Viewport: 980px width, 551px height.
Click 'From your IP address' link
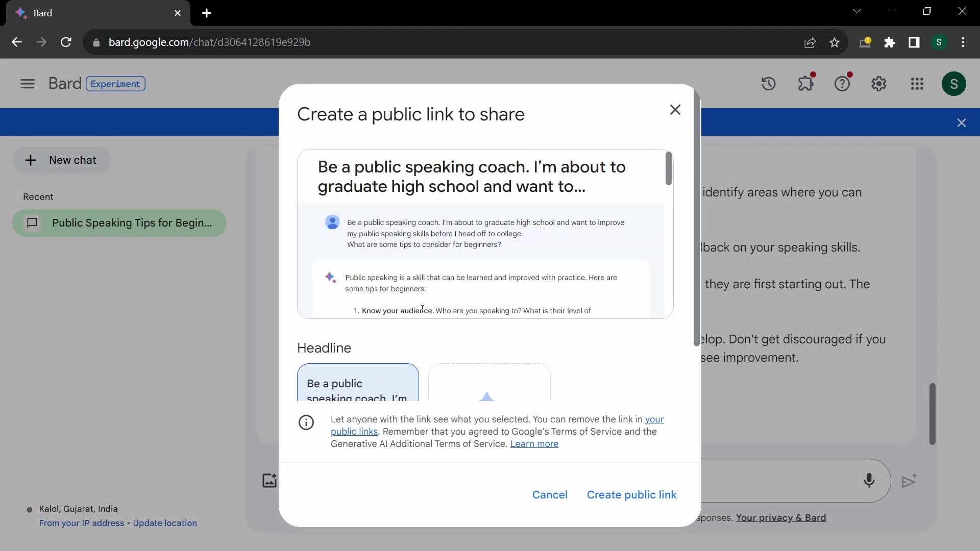tap(81, 523)
